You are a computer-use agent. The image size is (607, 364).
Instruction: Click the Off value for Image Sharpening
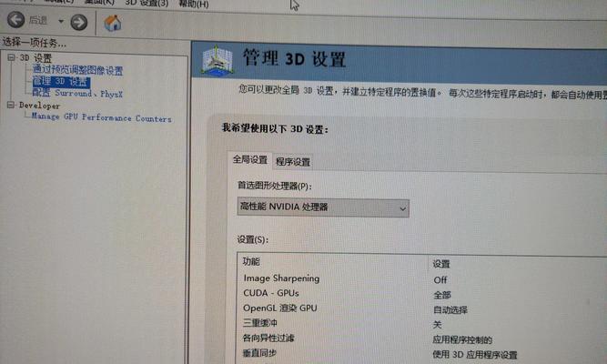click(440, 280)
